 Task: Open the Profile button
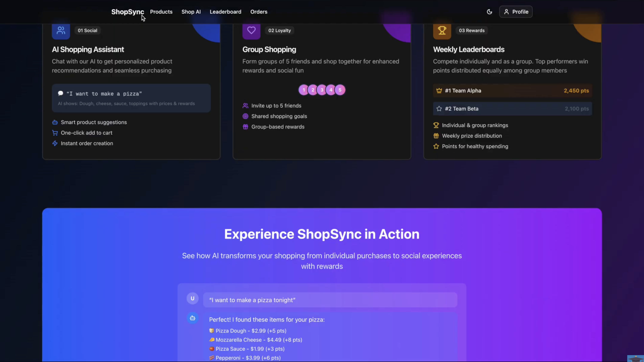click(x=516, y=12)
